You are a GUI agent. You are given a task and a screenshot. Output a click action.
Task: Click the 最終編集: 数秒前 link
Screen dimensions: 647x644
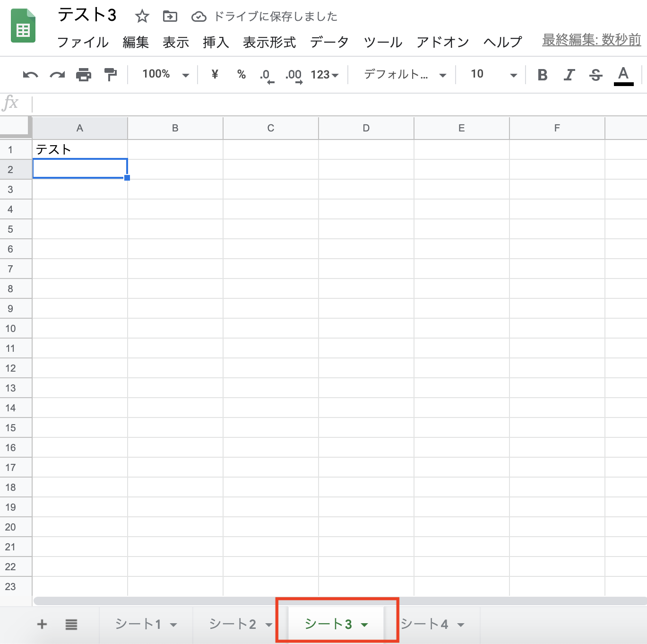tap(591, 40)
